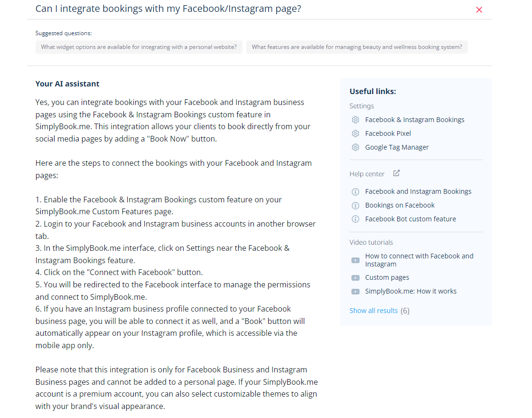Open the Google Tag Manager settings link

[x=397, y=147]
